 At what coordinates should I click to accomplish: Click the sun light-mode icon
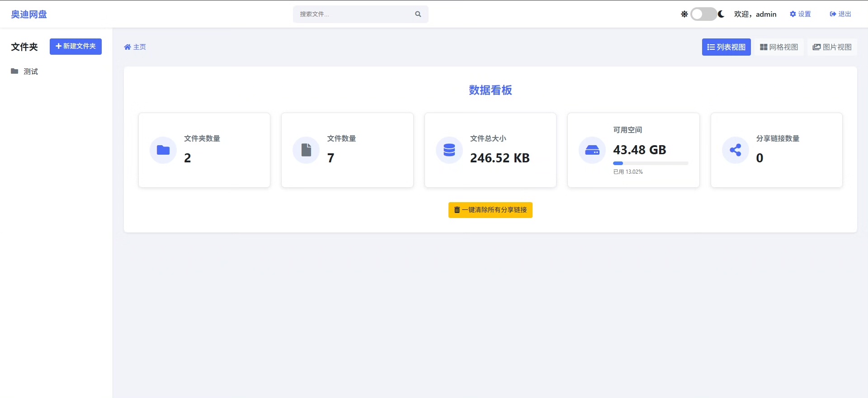[x=684, y=14]
